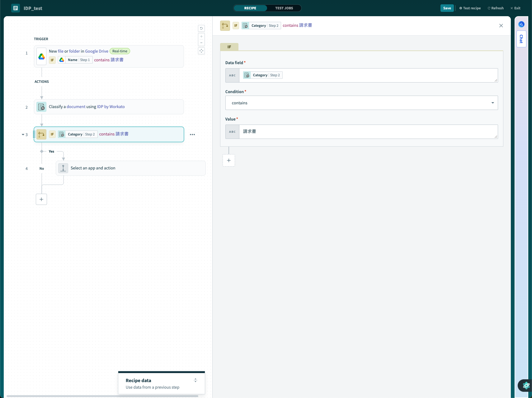Open the Condition dropdown showing contains

362,103
